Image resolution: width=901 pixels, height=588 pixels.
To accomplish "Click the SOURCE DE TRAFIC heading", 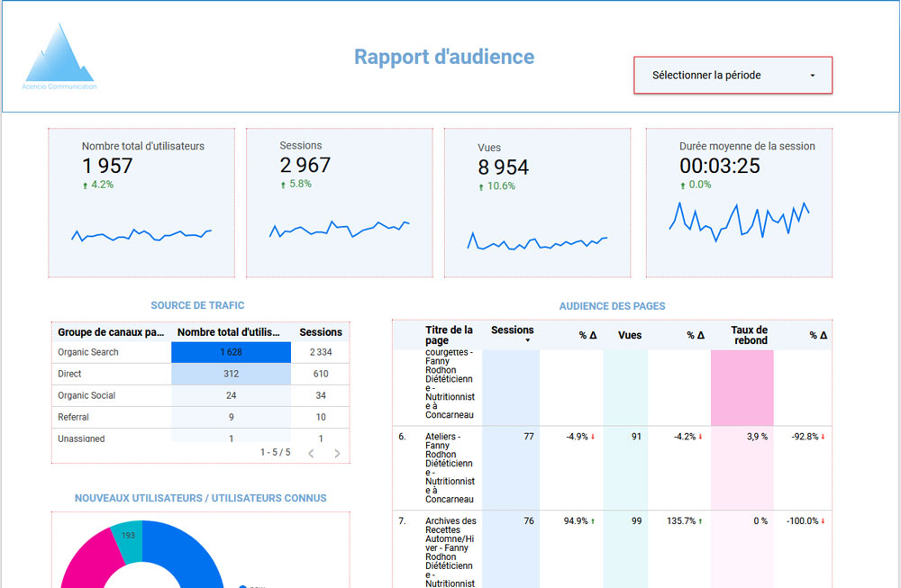I will click(x=197, y=305).
